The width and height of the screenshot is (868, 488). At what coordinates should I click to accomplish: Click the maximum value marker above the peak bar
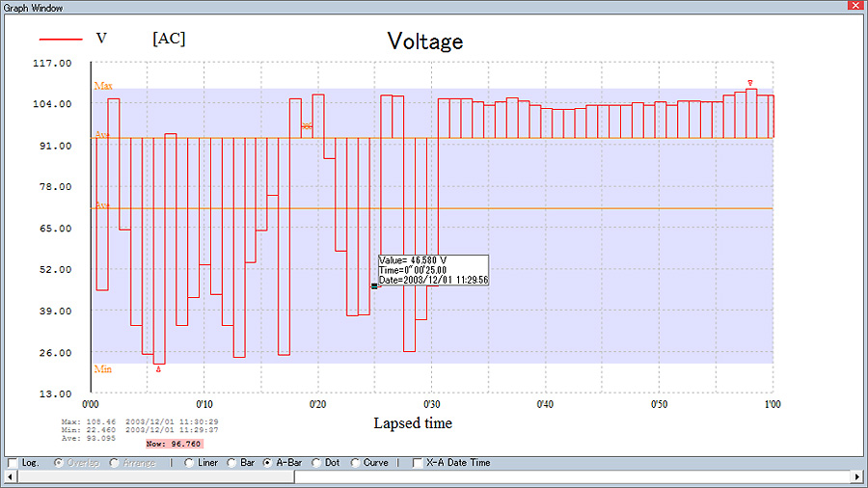coord(750,83)
